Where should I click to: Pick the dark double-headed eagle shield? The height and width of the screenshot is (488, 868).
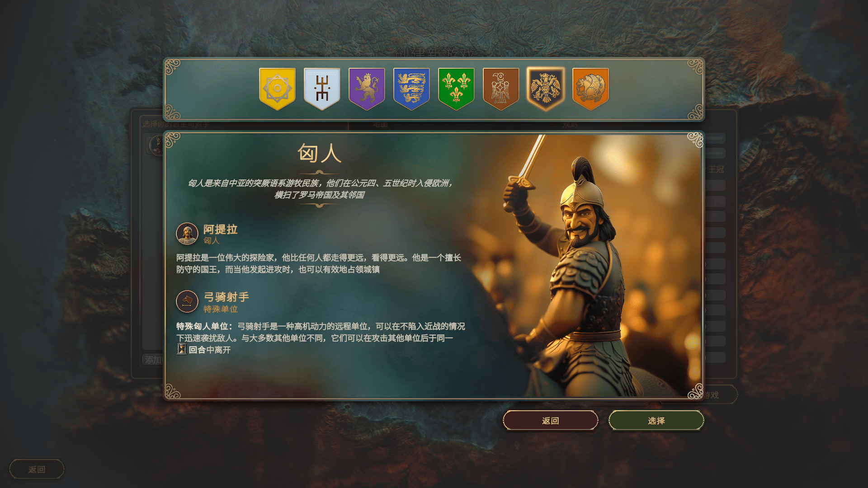tap(546, 89)
